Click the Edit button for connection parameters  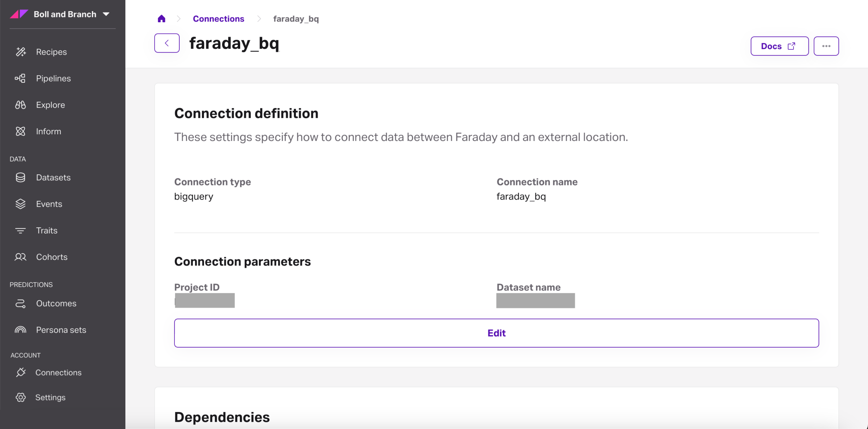coord(496,333)
